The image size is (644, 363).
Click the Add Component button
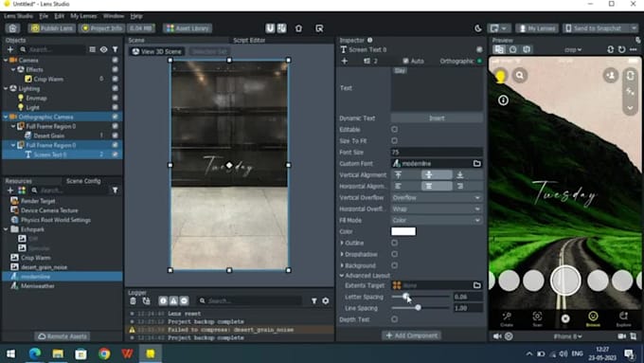pos(412,336)
